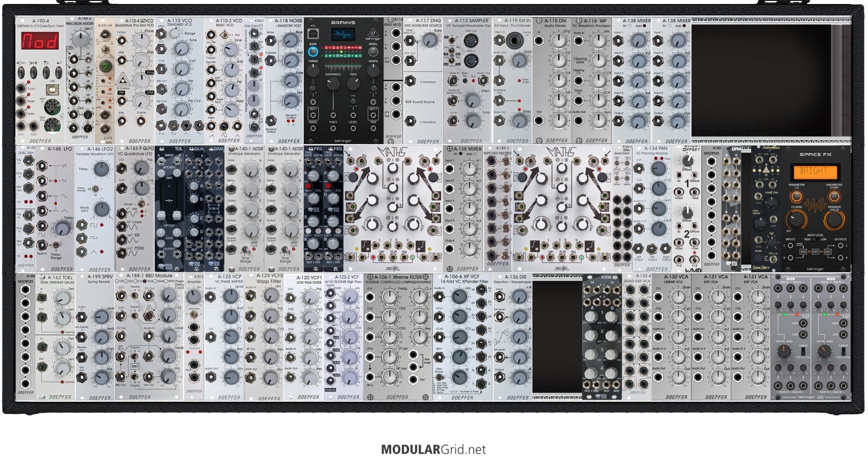Click the MIDI Out socket on A-112 Sampler
The height and width of the screenshot is (460, 868).
point(470,41)
